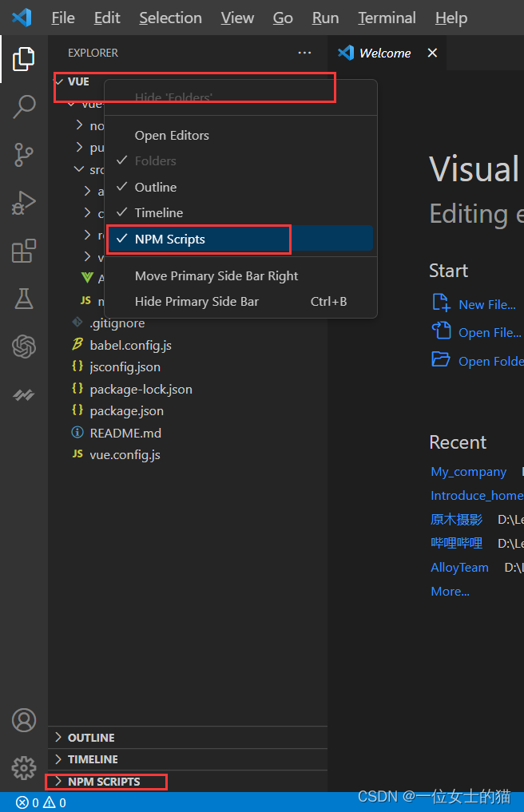Expand the folder starting with 'pu'

click(79, 147)
